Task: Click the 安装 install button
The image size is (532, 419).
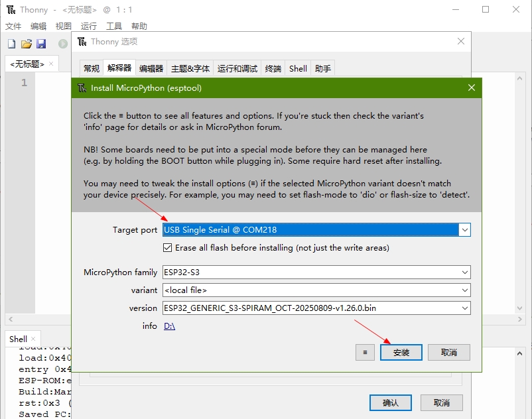Action: (x=401, y=353)
